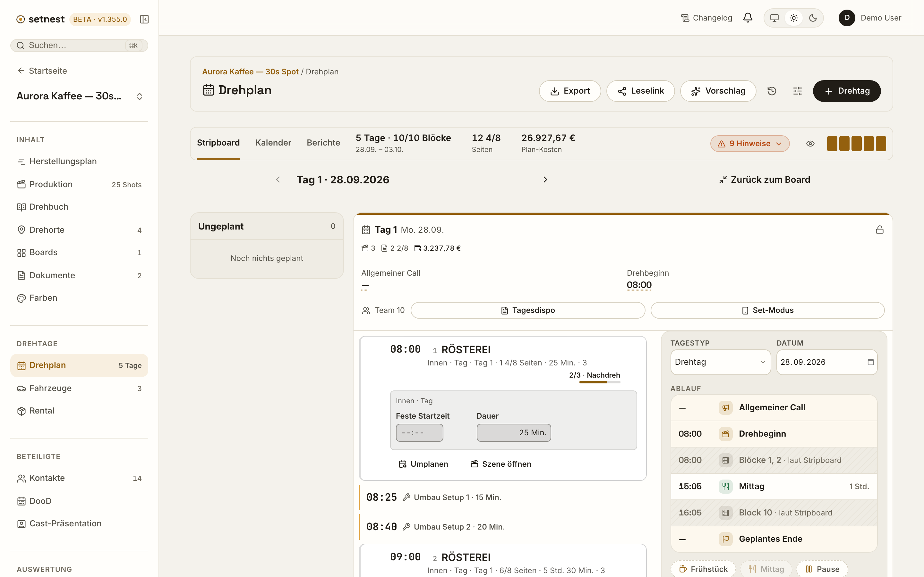
Task: Click Zurück zum Board
Action: (765, 180)
